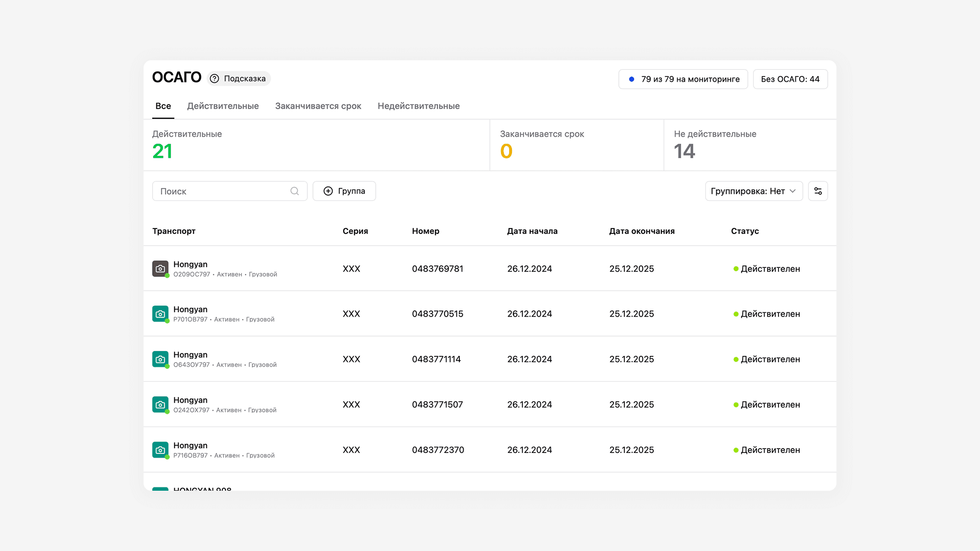
Task: Select the Недействительные tab
Action: pos(418,106)
